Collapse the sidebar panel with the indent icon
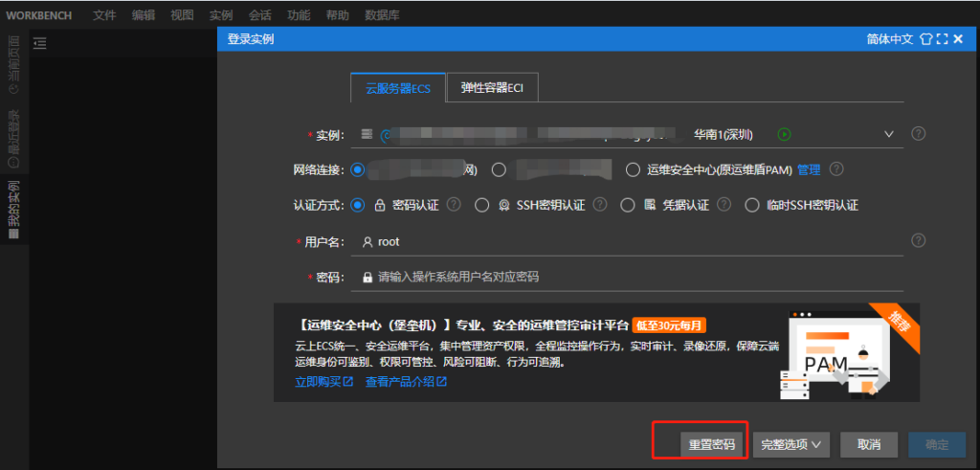Screen dimensions: 980x470 [x=39, y=42]
